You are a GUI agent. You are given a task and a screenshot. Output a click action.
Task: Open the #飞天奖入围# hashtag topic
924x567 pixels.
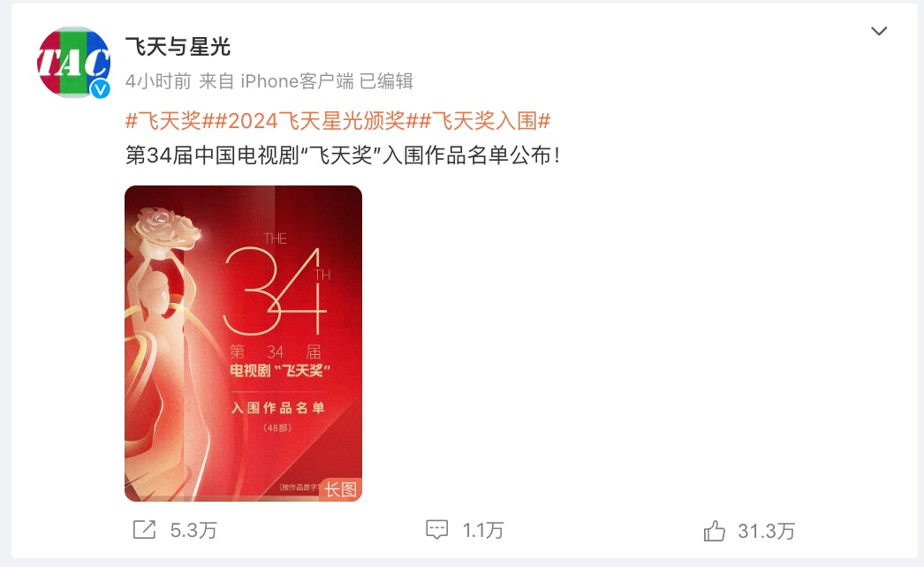pos(485,121)
